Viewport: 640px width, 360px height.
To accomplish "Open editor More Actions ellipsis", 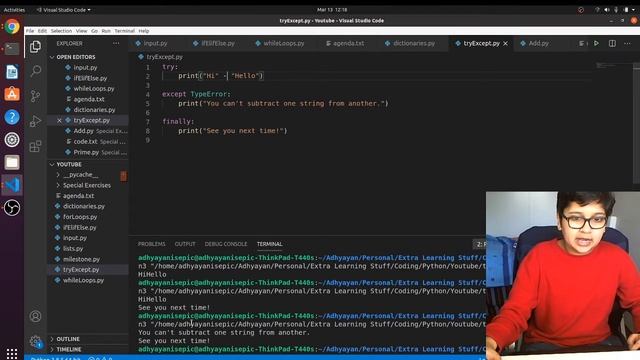I will tap(627, 43).
